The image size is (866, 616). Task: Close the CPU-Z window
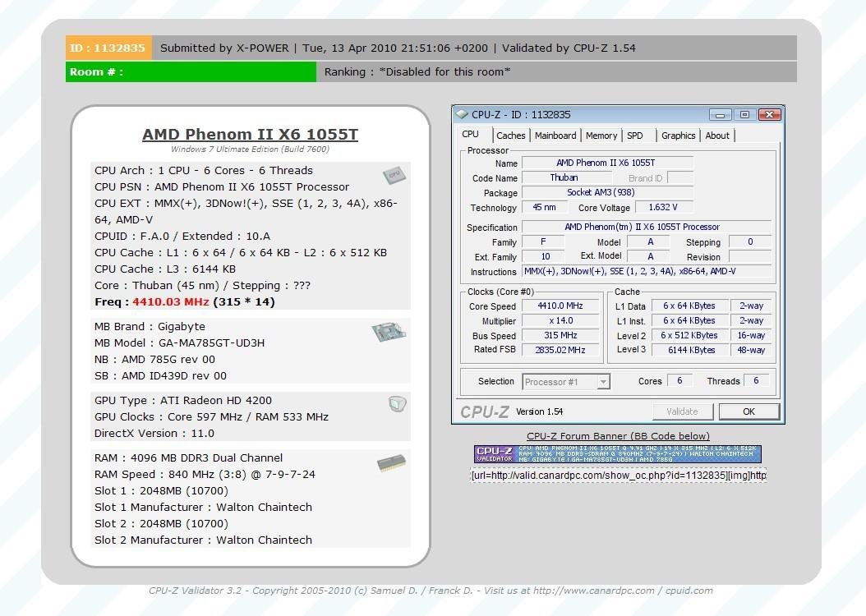(770, 115)
